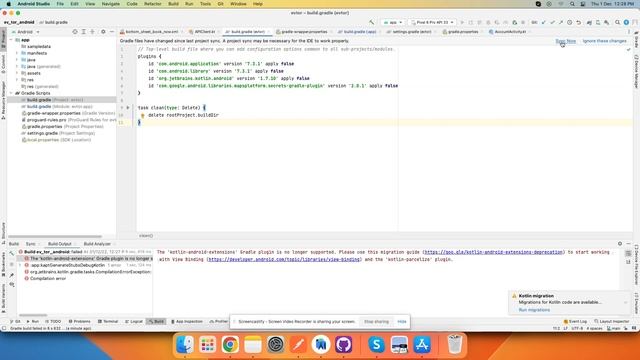The height and width of the screenshot is (360, 640).
Task: Click the Git history clock icon
Action: click(x=570, y=22)
